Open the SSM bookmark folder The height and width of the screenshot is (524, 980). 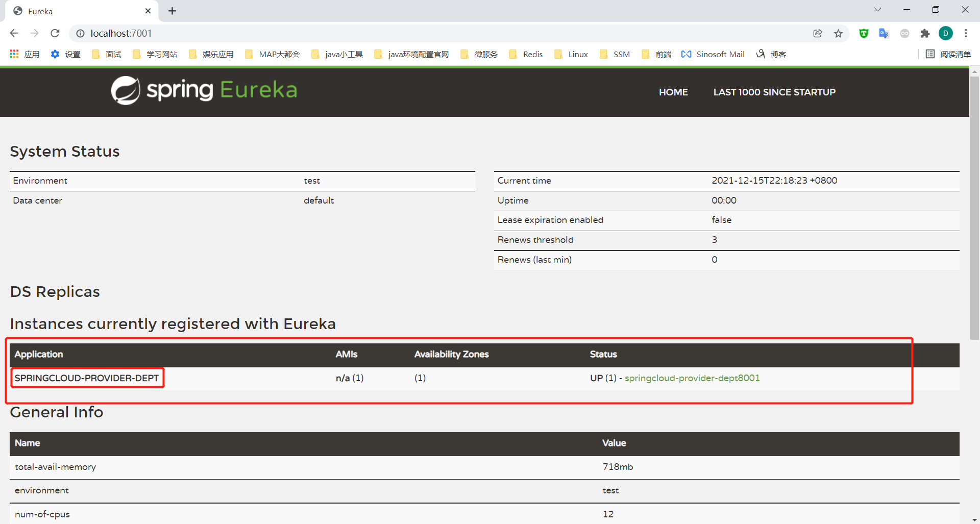[615, 54]
